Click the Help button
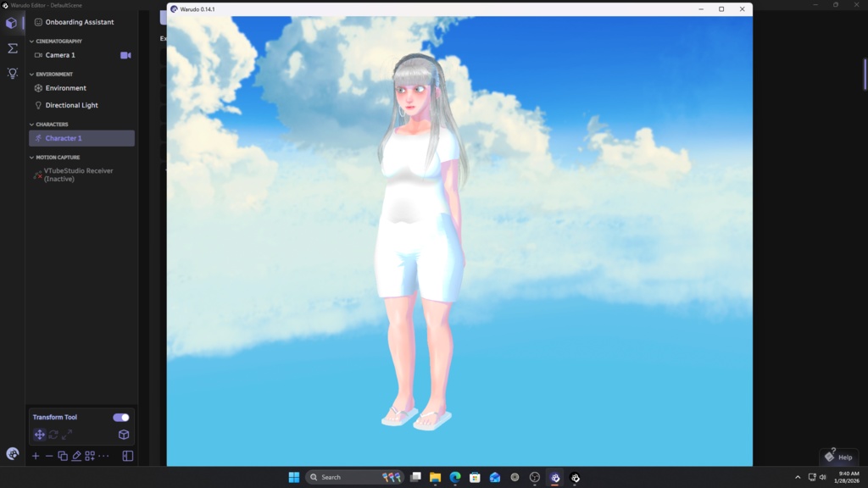This screenshot has width=868, height=488. pyautogui.click(x=839, y=457)
